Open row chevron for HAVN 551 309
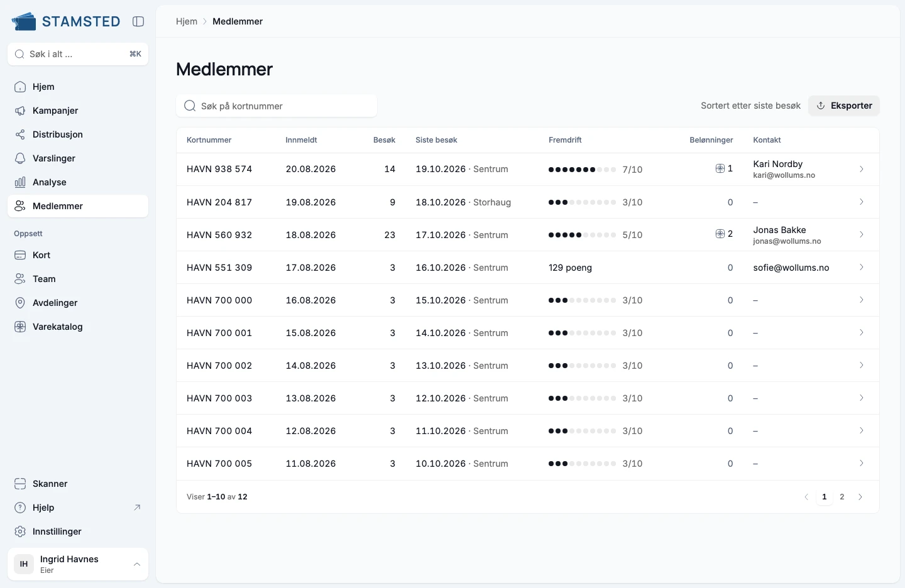Viewport: 905px width, 588px height. click(x=862, y=267)
